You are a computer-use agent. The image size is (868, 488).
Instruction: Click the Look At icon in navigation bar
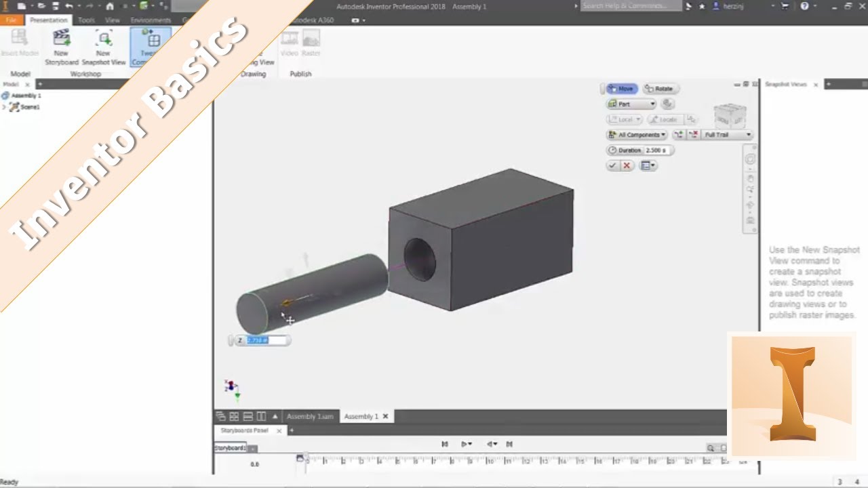(750, 220)
